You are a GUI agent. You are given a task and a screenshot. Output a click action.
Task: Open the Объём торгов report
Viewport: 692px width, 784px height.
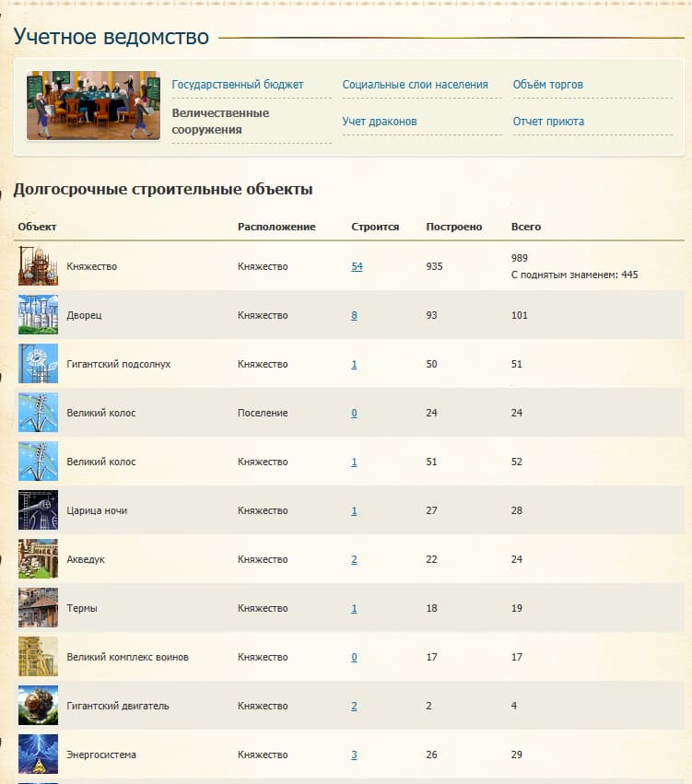tap(547, 85)
